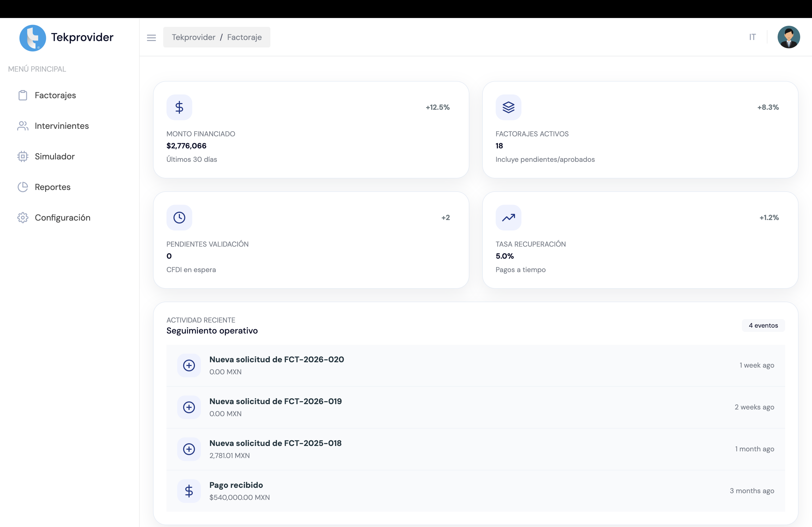
Task: Click the IT label in the header
Action: click(752, 37)
